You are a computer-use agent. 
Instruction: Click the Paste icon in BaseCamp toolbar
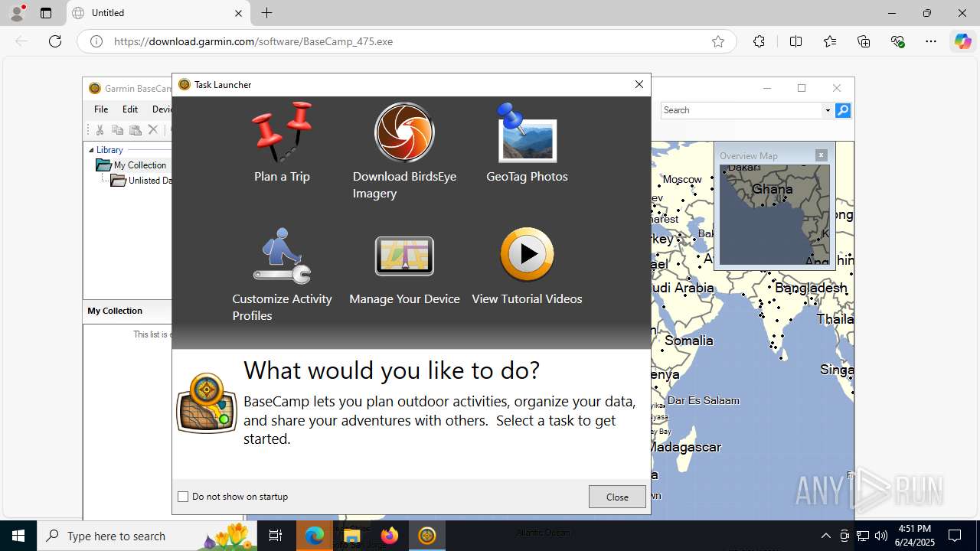135,130
